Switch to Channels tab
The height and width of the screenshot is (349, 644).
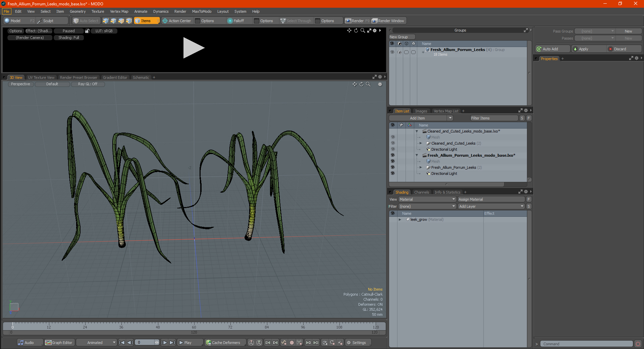coord(421,192)
